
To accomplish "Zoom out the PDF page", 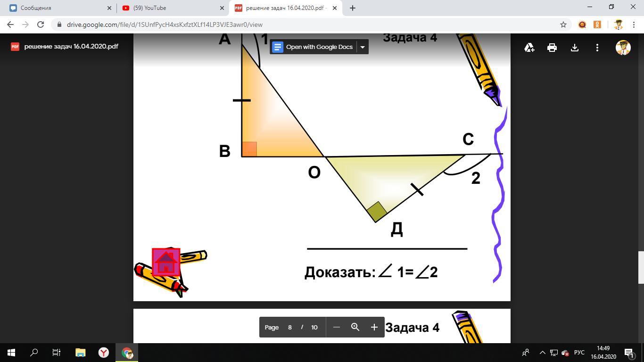I will [337, 327].
